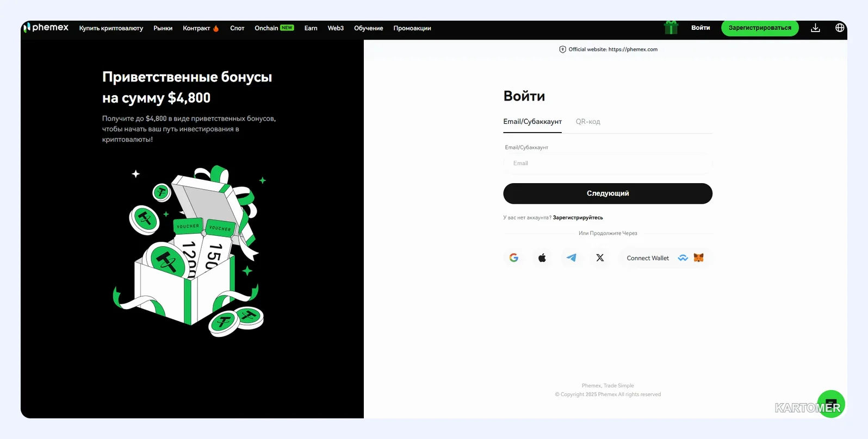Open the Спот menu item
The width and height of the screenshot is (868, 439).
(237, 28)
